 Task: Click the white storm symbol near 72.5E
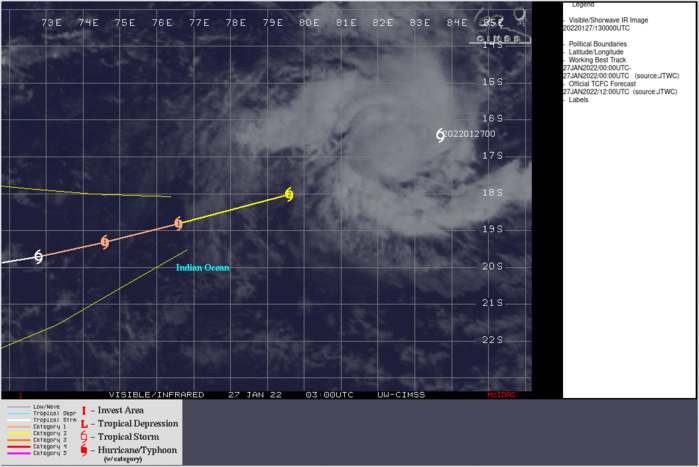(x=39, y=257)
